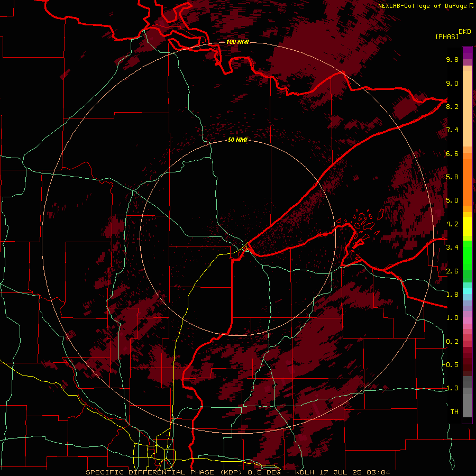Pick the pink segment of the color bar

[x=467, y=321]
